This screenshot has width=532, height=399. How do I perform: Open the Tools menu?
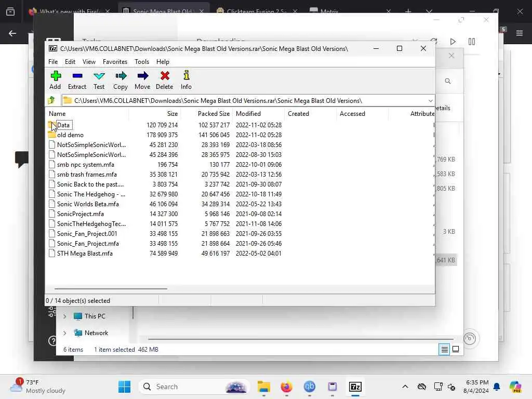[142, 62]
